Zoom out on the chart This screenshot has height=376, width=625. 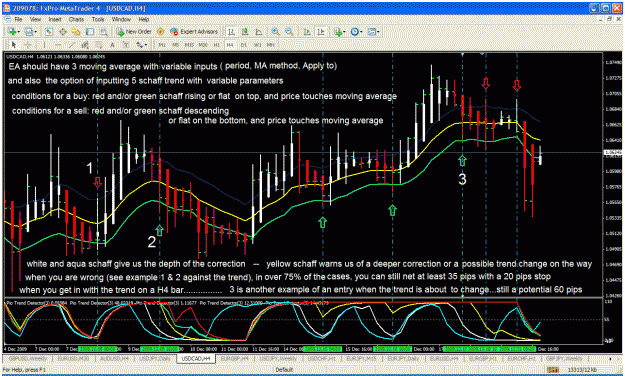coord(289,31)
